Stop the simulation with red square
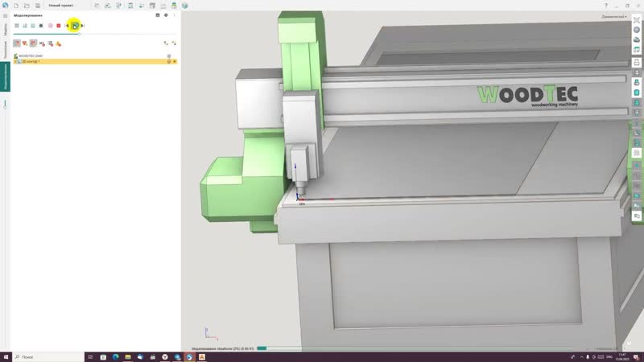Screen dimensions: 644x362 (59, 26)
